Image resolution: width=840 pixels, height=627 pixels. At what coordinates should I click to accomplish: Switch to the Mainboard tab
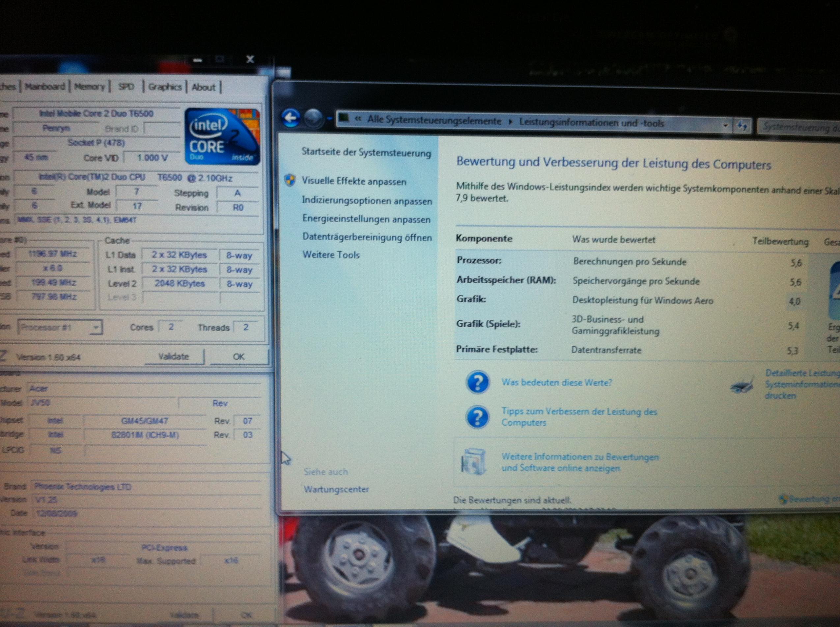(x=45, y=87)
